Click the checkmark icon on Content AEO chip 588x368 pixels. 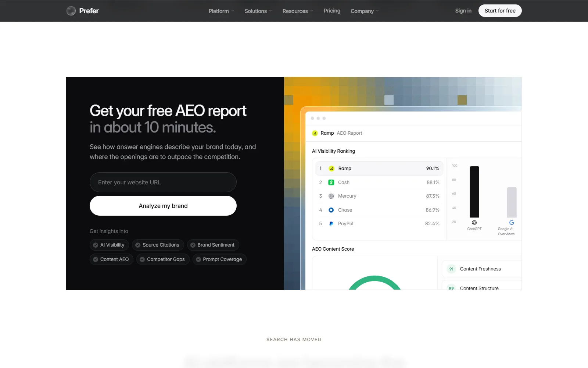tap(96, 259)
